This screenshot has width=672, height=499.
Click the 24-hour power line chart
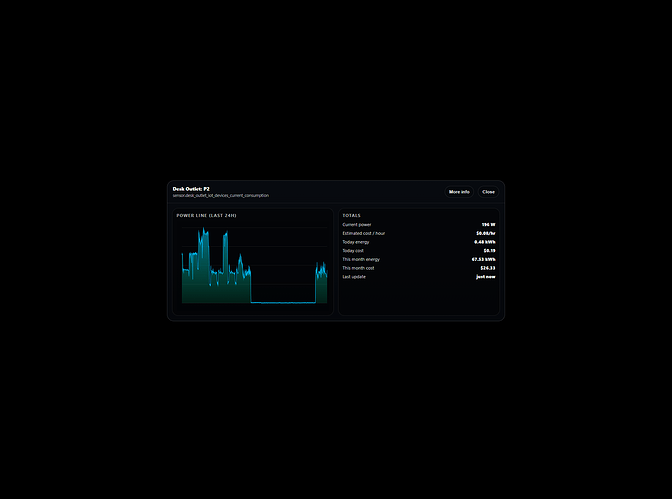pos(254,265)
